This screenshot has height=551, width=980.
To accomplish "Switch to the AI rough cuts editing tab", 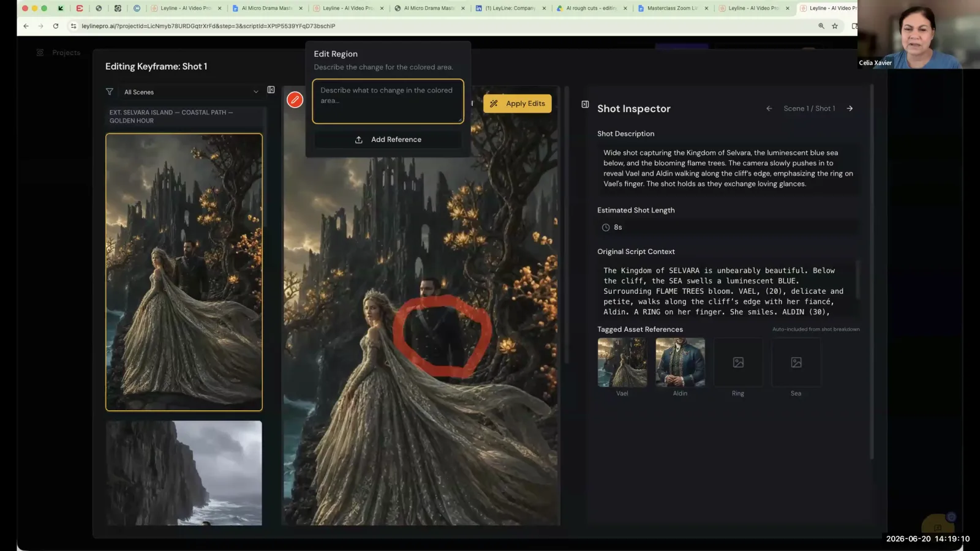I will coord(590,8).
